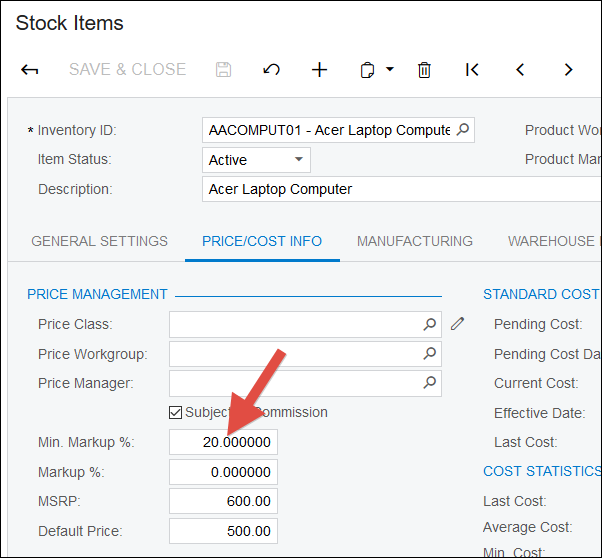Click the Default Price field

(x=223, y=531)
